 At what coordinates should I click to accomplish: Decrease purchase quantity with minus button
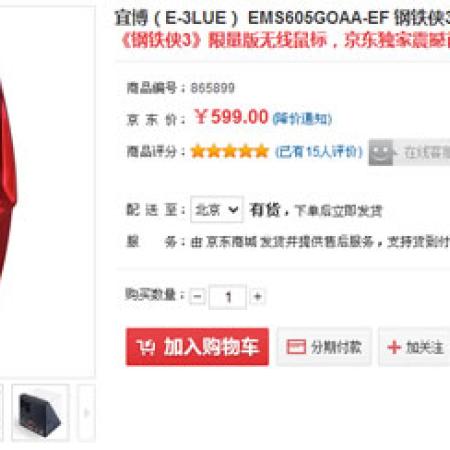point(197,296)
